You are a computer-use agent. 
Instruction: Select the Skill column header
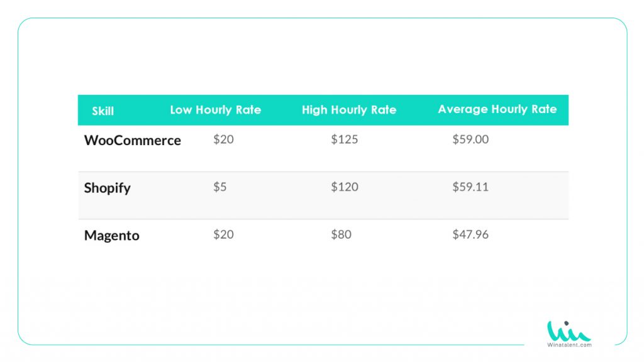pyautogui.click(x=103, y=111)
